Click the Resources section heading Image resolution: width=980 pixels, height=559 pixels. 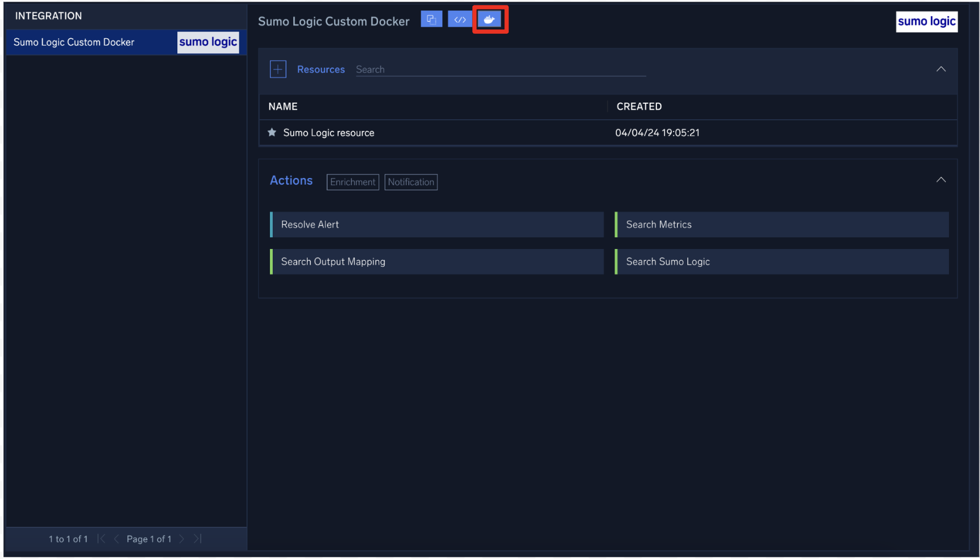coord(320,69)
